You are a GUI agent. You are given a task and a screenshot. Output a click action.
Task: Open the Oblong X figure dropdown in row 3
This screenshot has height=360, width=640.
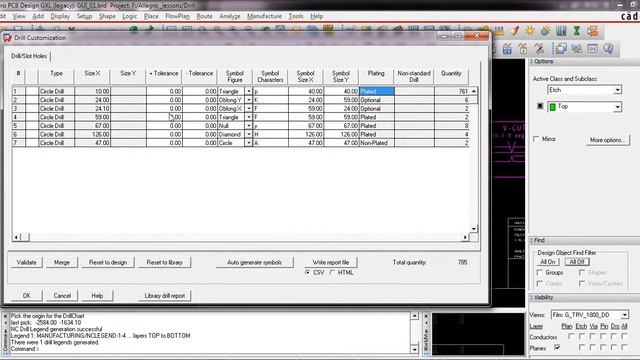(x=249, y=109)
